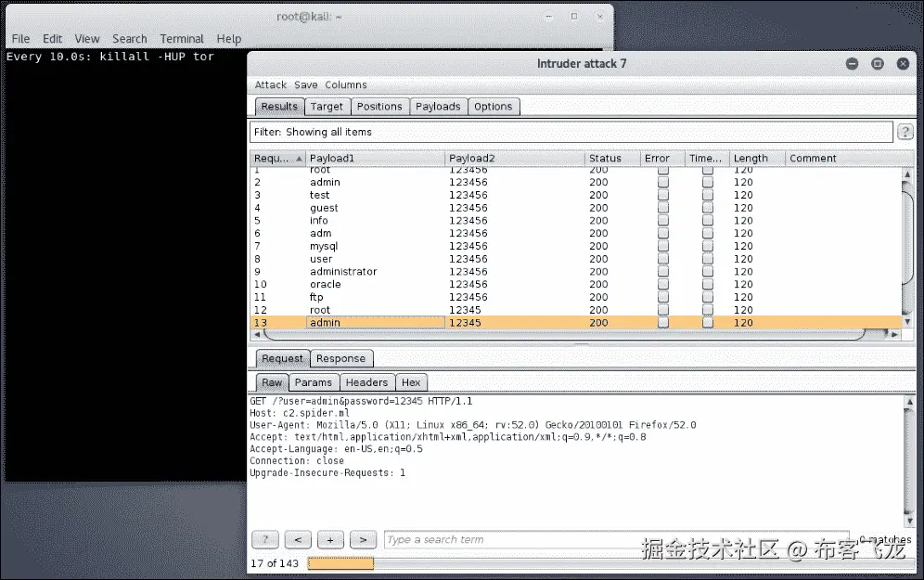Select the Raw view tab
The height and width of the screenshot is (580, 924).
[x=272, y=382]
